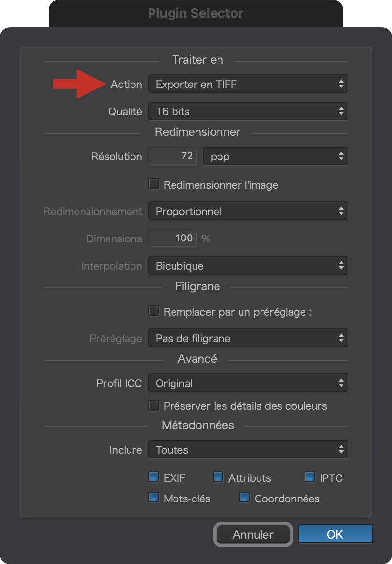
Task: Click the Dimensions percentage field
Action: pos(173,238)
